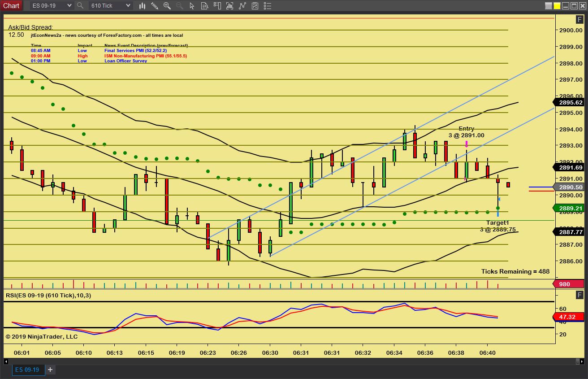Click the instrument search magnifier icon
Image resolution: width=588 pixels, height=379 pixels.
point(80,5)
